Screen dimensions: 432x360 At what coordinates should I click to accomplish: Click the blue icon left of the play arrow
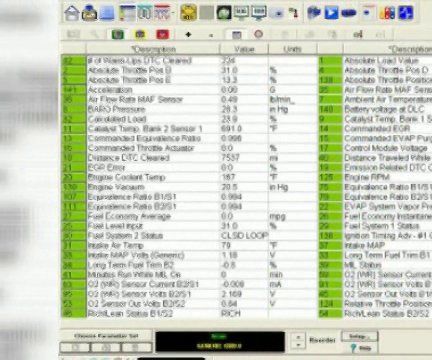click(x=313, y=13)
